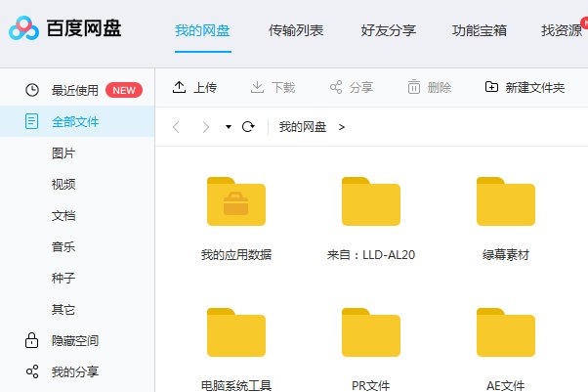This screenshot has height=392, width=588.
Task: Open the 好友分享 tab
Action: tap(389, 30)
